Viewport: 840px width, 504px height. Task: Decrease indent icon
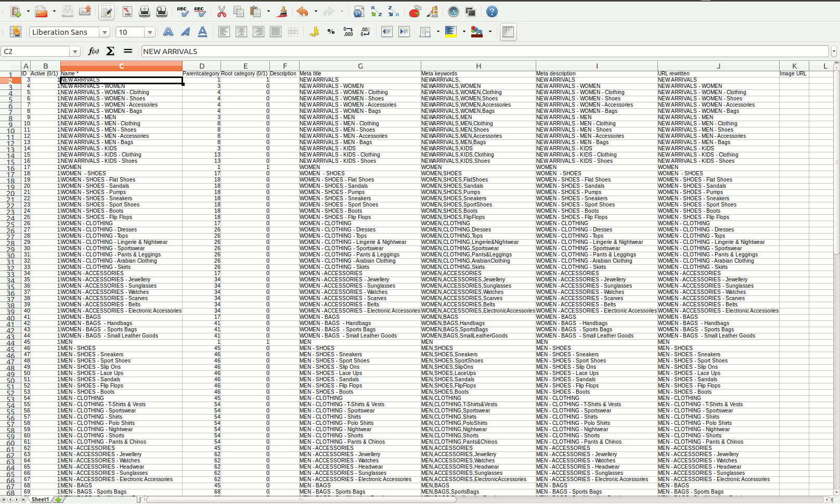point(387,32)
